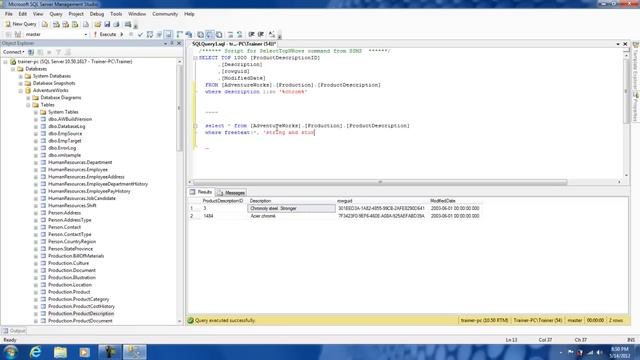Select the HumanResources.Department table

80,162
